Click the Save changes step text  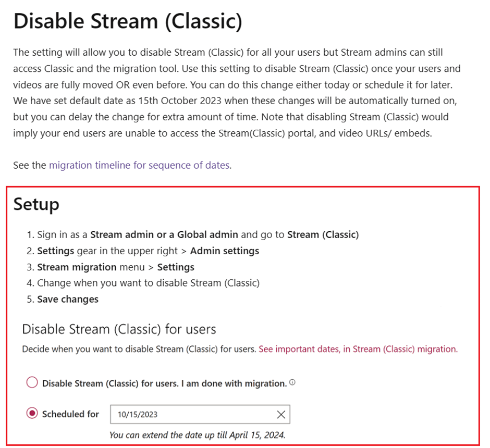(x=67, y=299)
